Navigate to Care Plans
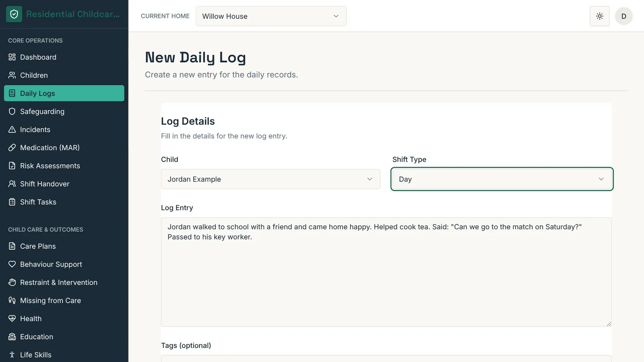The height and width of the screenshot is (362, 644). pyautogui.click(x=64, y=246)
